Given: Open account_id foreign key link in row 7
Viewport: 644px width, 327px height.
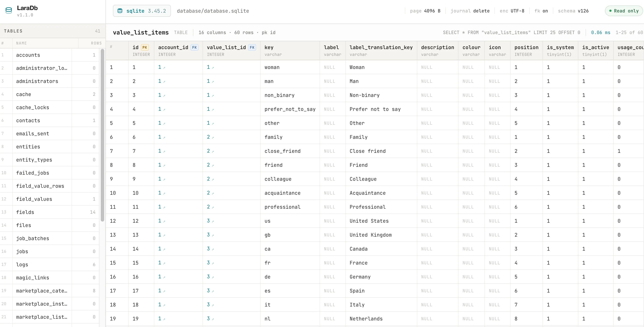Looking at the screenshot, I should point(162,151).
